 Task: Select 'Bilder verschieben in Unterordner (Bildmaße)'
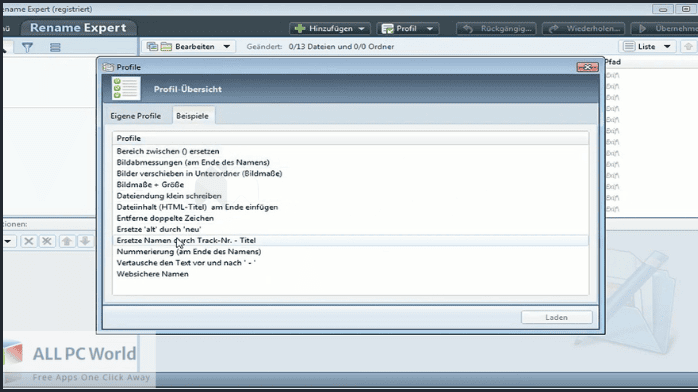point(350,174)
